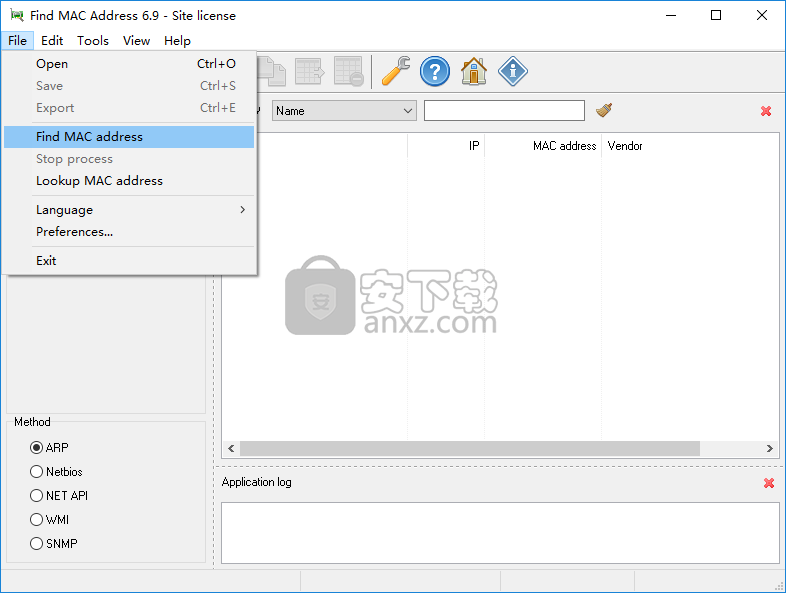The height and width of the screenshot is (593, 786).
Task: Clear the filter with the brush icon
Action: (604, 110)
